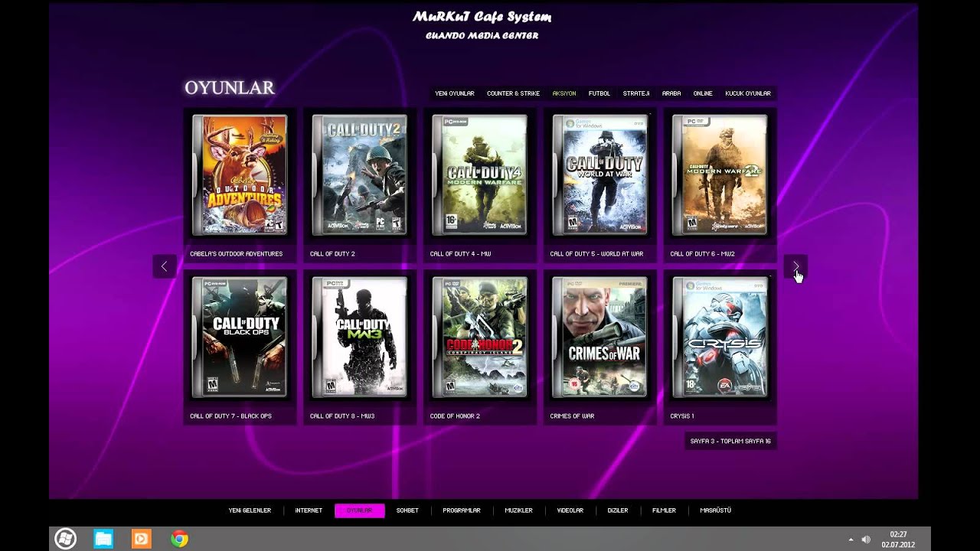The image size is (980, 551).
Task: Open the INTERNET section
Action: pos(309,510)
